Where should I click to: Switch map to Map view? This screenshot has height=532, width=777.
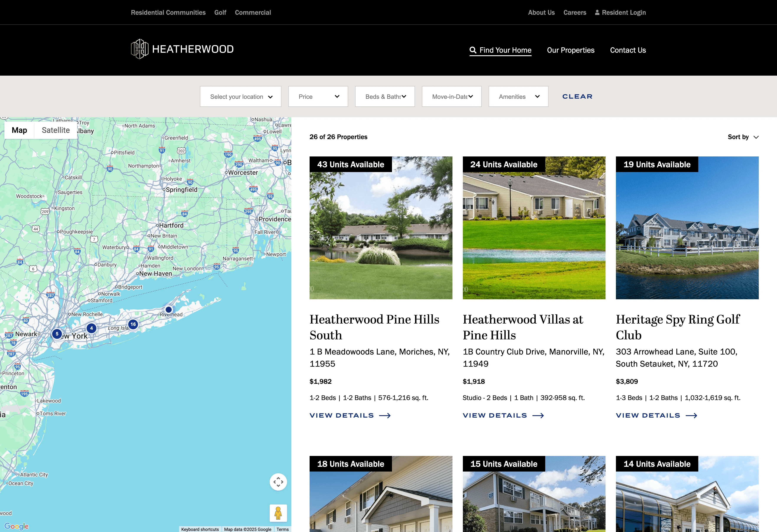(19, 130)
